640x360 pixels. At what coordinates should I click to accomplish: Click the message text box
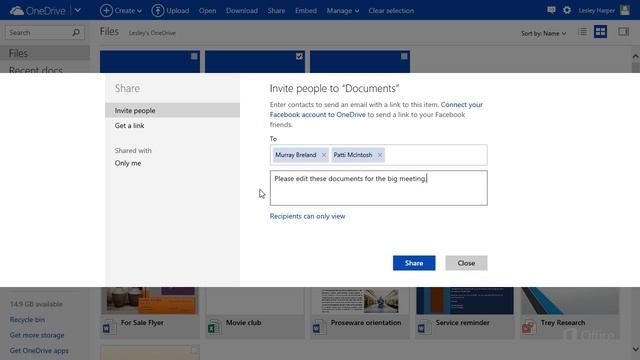[x=378, y=188]
